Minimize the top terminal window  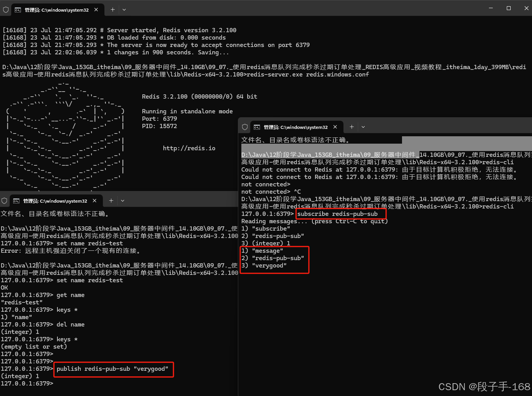[x=491, y=8]
